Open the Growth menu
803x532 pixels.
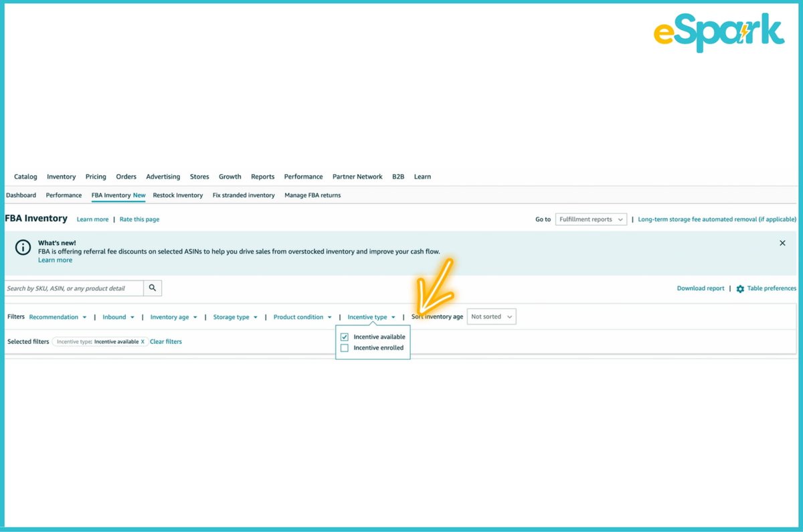(x=230, y=177)
